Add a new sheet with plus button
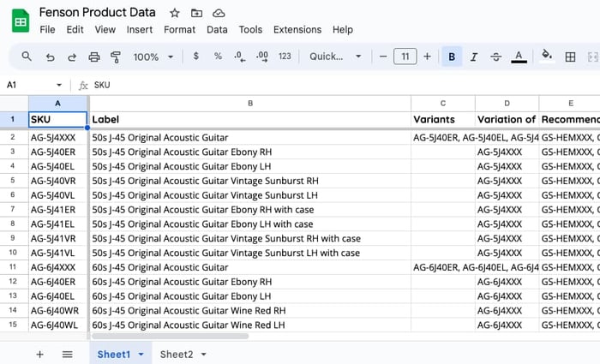 (x=39, y=355)
